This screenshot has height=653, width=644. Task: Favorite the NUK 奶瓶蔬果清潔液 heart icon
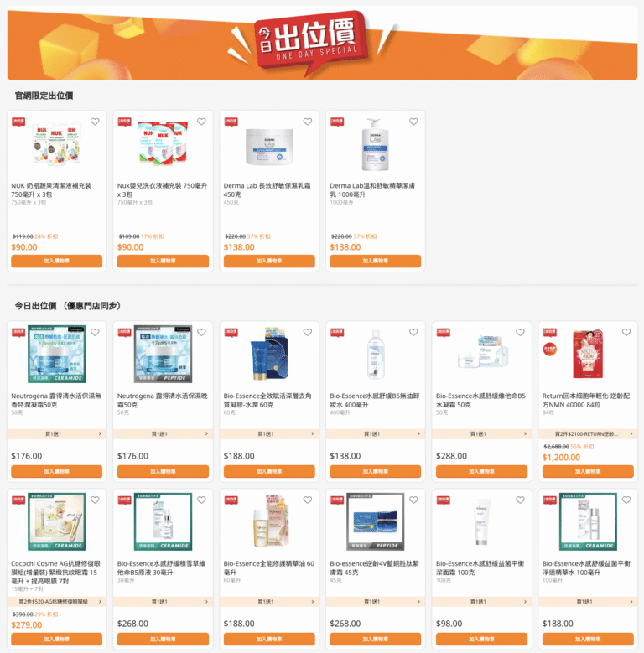[x=95, y=122]
